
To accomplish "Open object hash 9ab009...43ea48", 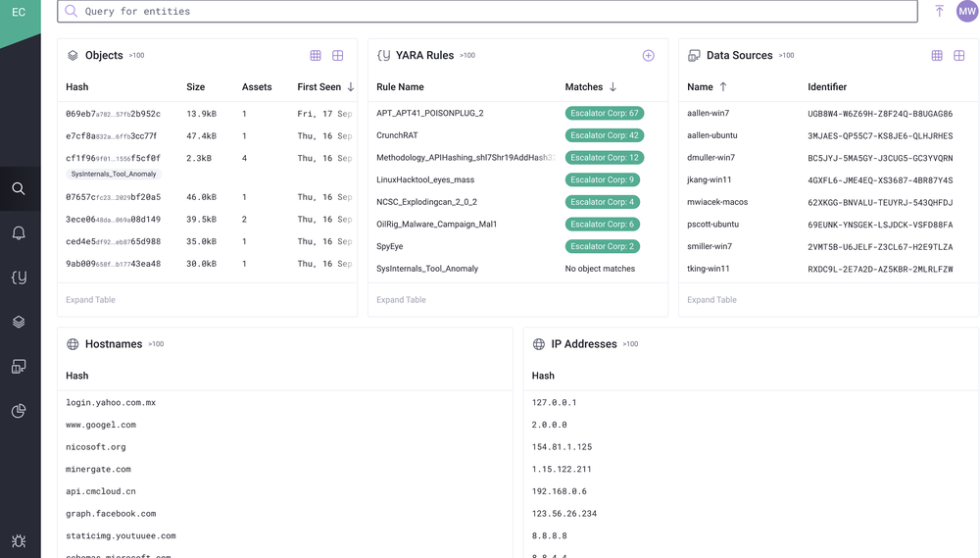I will [113, 264].
